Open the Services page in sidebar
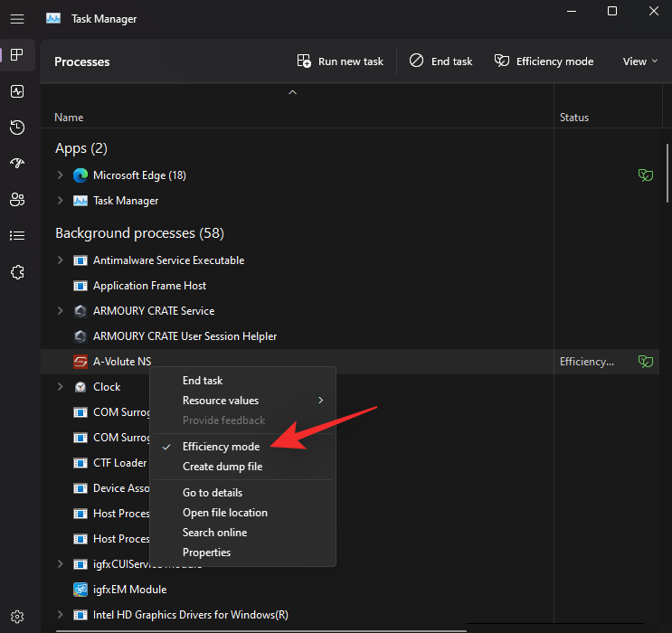 17,272
